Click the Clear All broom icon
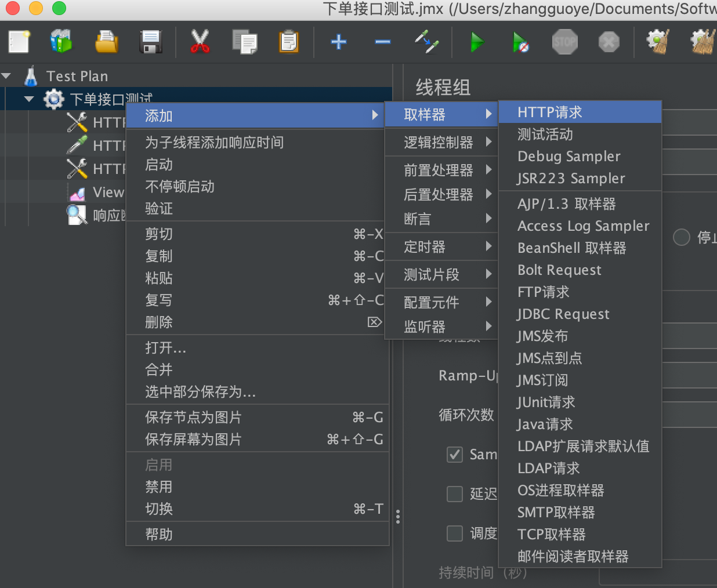 [x=702, y=42]
